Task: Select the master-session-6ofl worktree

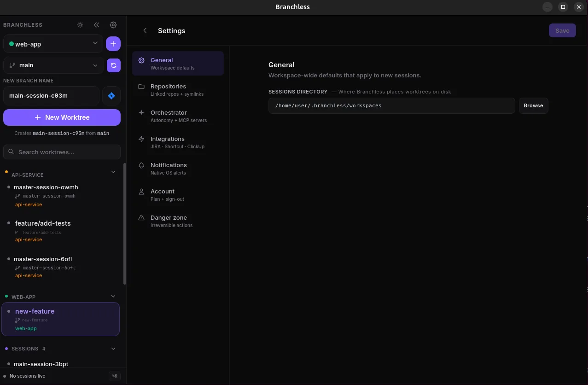Action: point(61,267)
